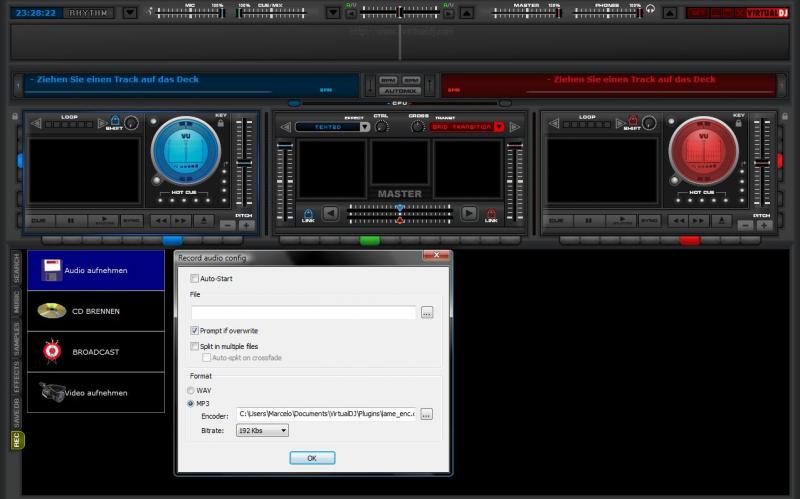The image size is (800, 499).
Task: Click the main crossfader under MASTER
Action: (x=399, y=214)
